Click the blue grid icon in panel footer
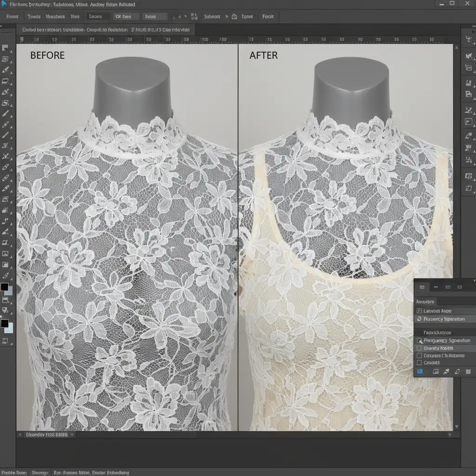 [x=420, y=371]
